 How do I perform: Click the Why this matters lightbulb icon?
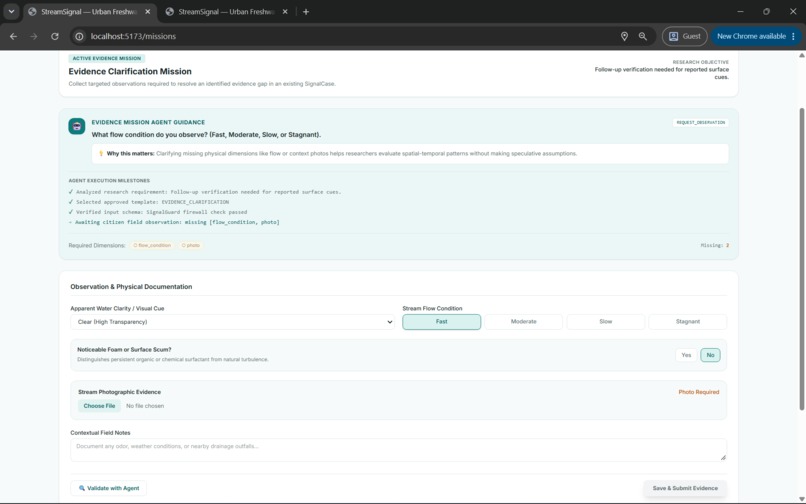(101, 153)
